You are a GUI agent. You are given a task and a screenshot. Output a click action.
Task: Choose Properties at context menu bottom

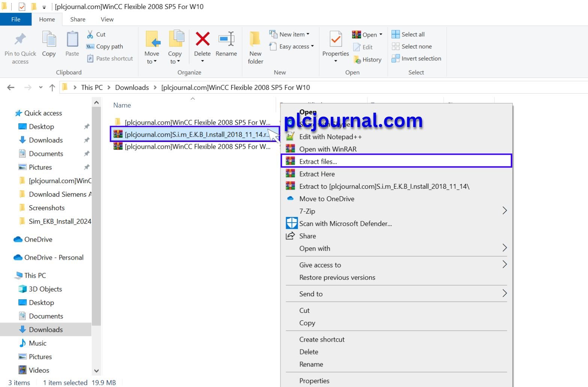coord(396,381)
